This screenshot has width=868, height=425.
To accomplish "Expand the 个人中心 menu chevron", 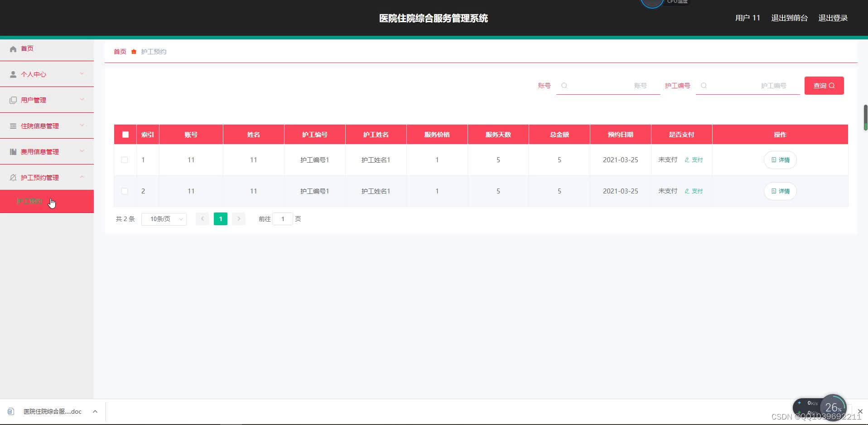I will pos(82,74).
